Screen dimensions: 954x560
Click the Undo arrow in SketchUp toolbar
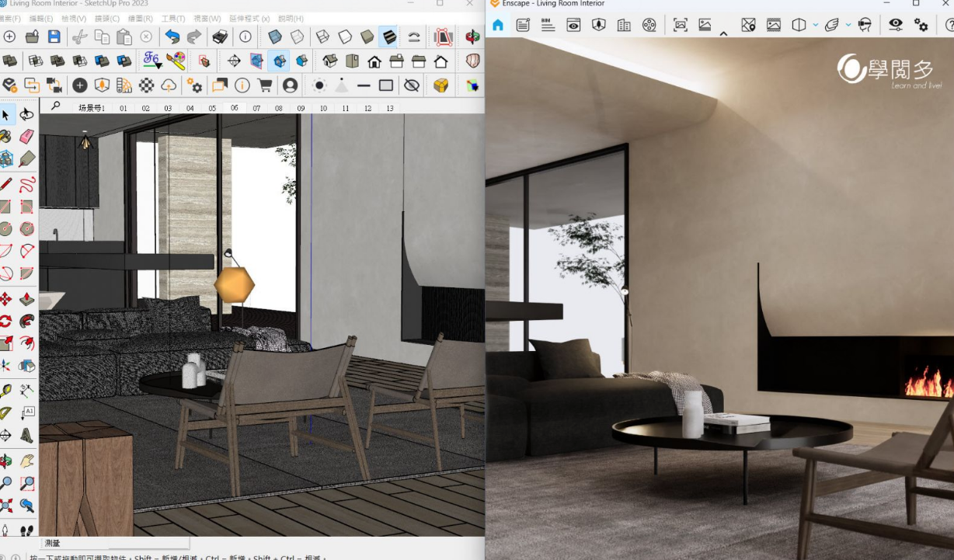point(172,37)
